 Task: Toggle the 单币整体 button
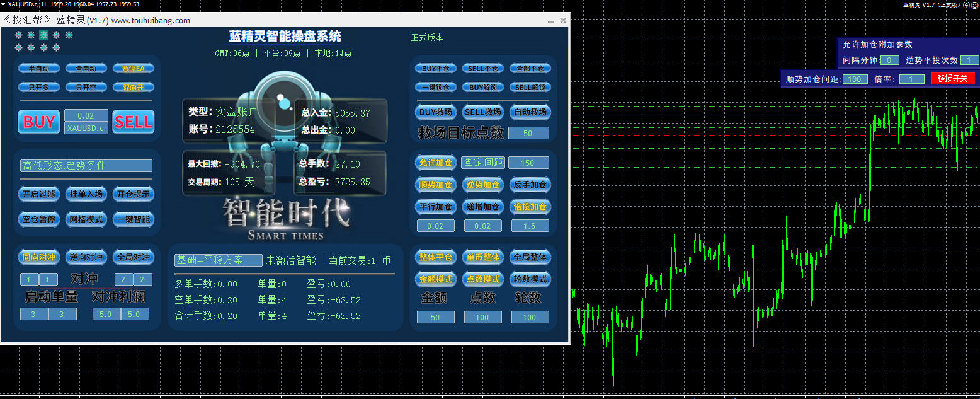(x=483, y=257)
